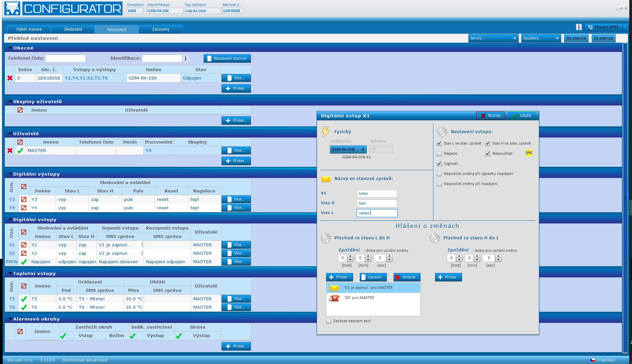Open the Servis dropdown

tap(493, 38)
